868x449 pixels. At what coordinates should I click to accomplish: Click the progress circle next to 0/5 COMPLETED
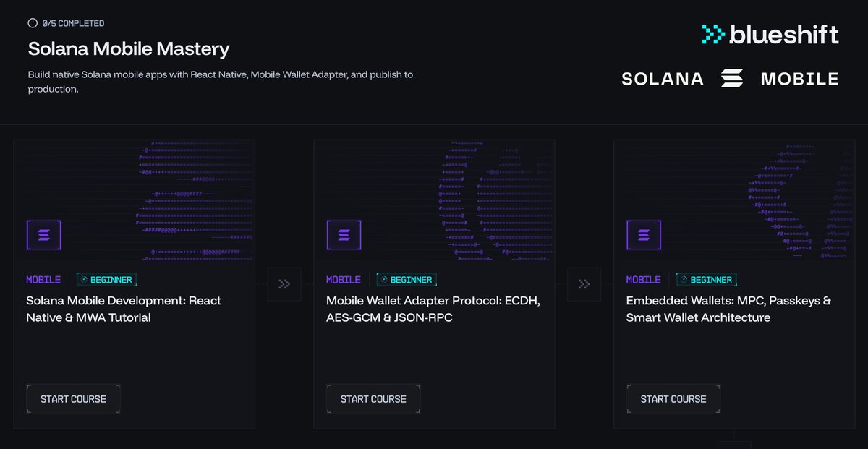click(x=33, y=22)
